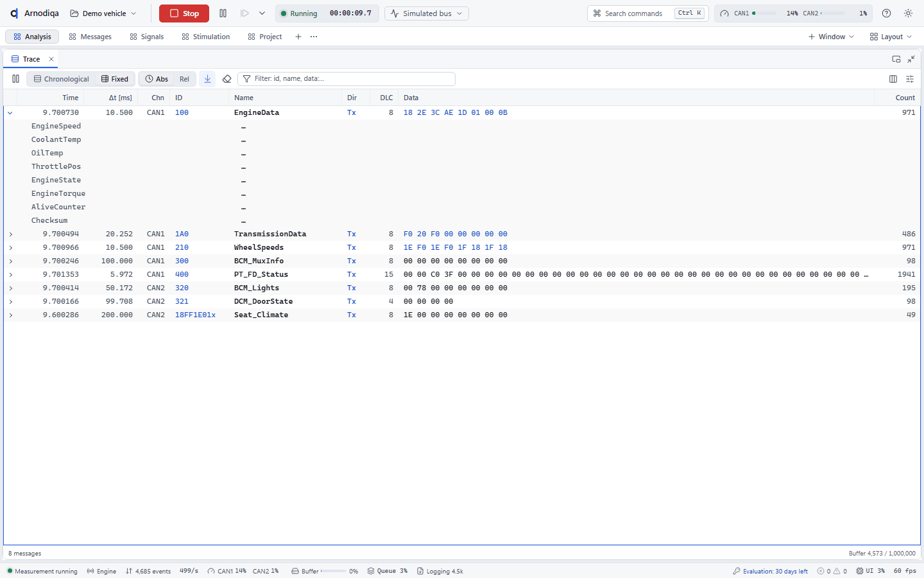The width and height of the screenshot is (924, 578).
Task: Select Abs absolute time mode
Action: [157, 79]
